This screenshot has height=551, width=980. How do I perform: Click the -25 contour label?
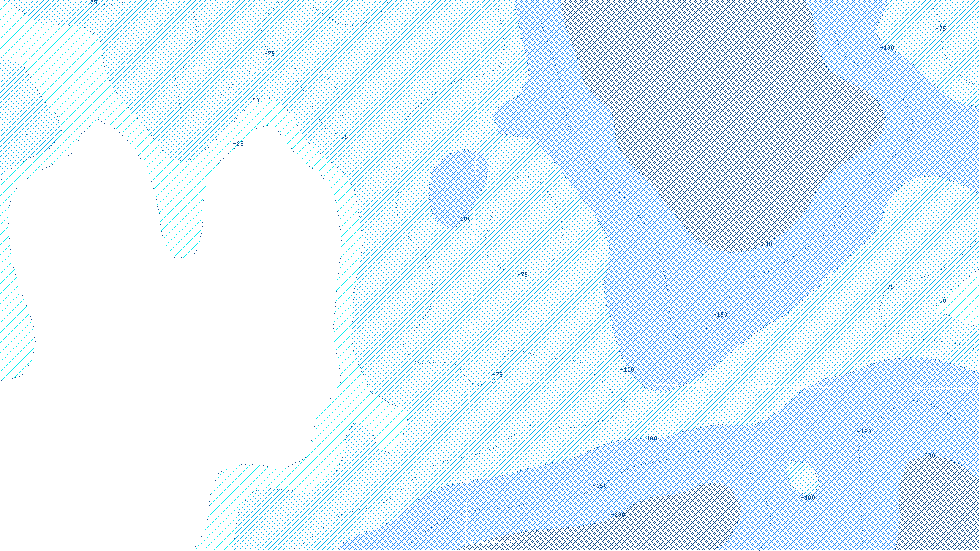(238, 144)
